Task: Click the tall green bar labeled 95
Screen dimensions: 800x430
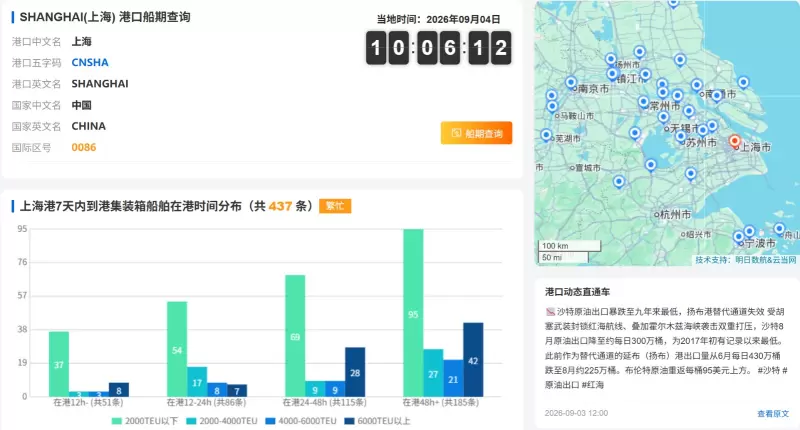Action: click(x=413, y=313)
